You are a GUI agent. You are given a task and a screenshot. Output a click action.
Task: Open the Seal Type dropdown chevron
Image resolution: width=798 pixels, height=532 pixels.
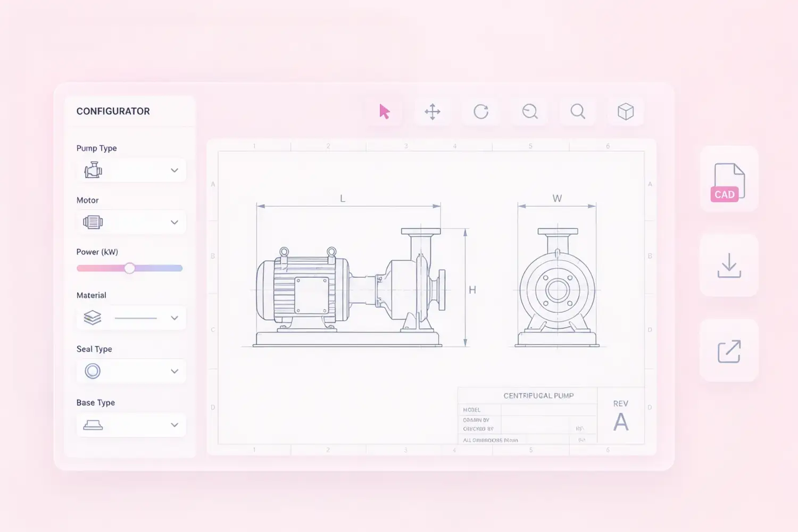174,371
